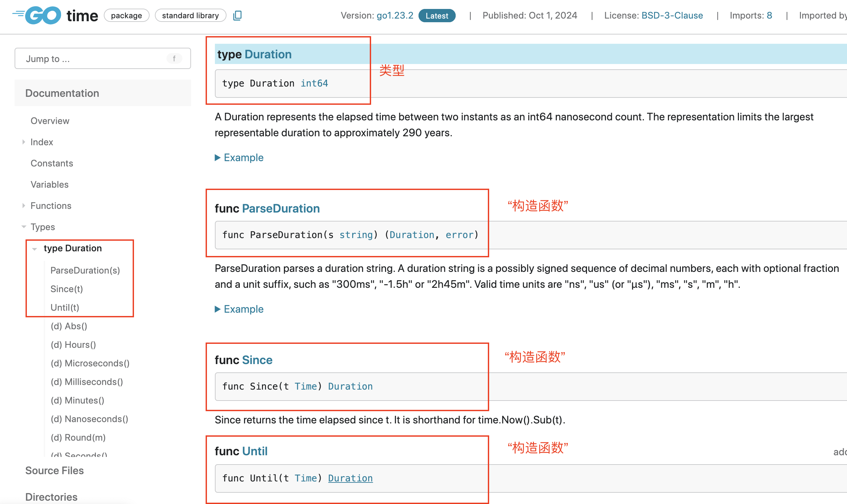Expand the Functions section arrow
This screenshot has height=504, width=847.
[24, 206]
